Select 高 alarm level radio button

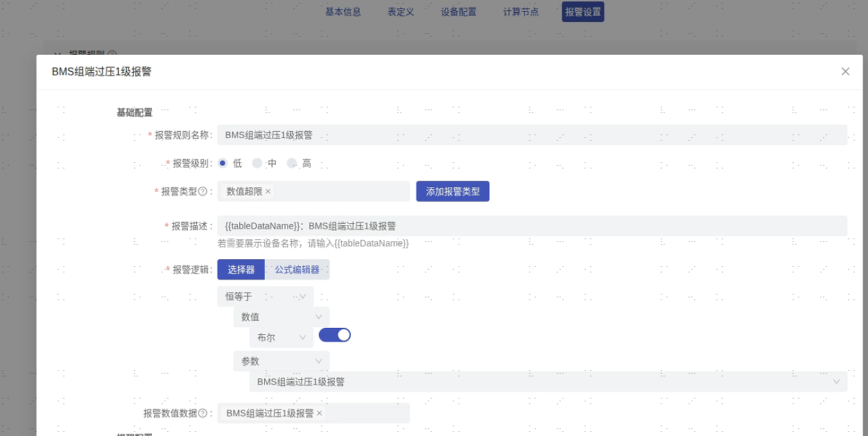tap(292, 164)
